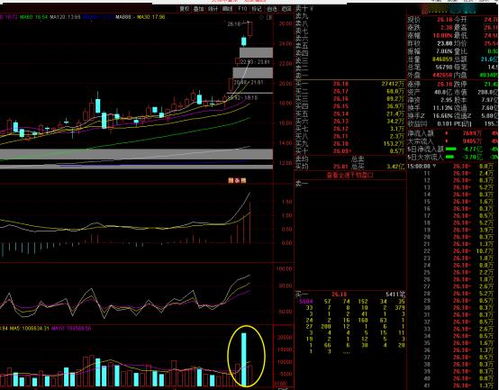499x390 pixels.
Task: Click the 返回 back button
Action: 286,9
